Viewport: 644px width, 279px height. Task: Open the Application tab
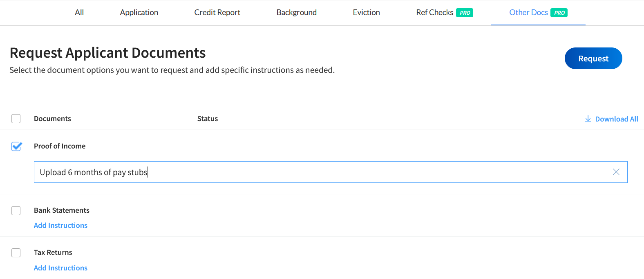click(x=139, y=13)
